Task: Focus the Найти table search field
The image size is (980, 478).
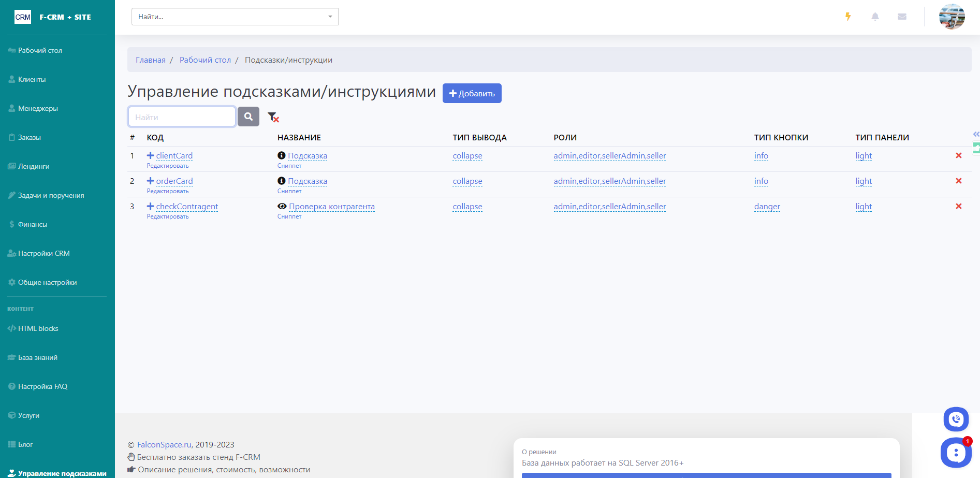Action: 182,117
